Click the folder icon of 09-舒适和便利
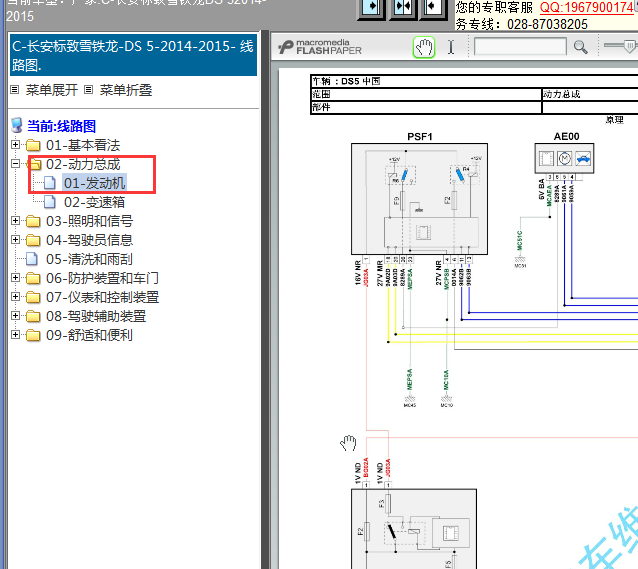Viewport: 638px width, 569px height. [33, 335]
